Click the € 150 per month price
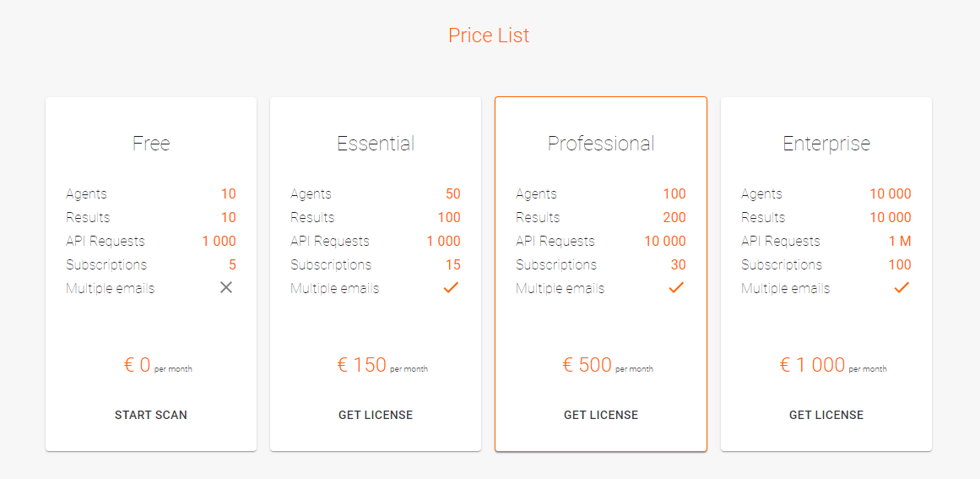The width and height of the screenshot is (980, 479). pos(382,365)
